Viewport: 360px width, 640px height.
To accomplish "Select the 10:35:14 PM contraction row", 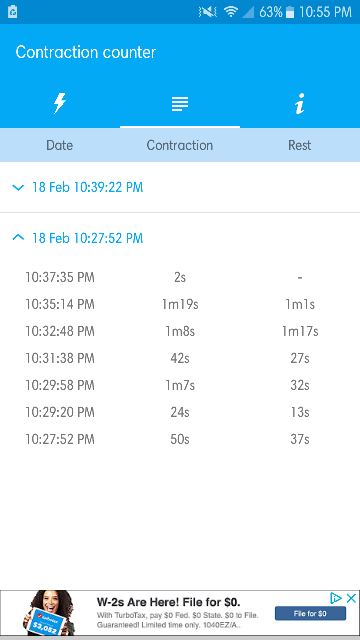I will 180,304.
